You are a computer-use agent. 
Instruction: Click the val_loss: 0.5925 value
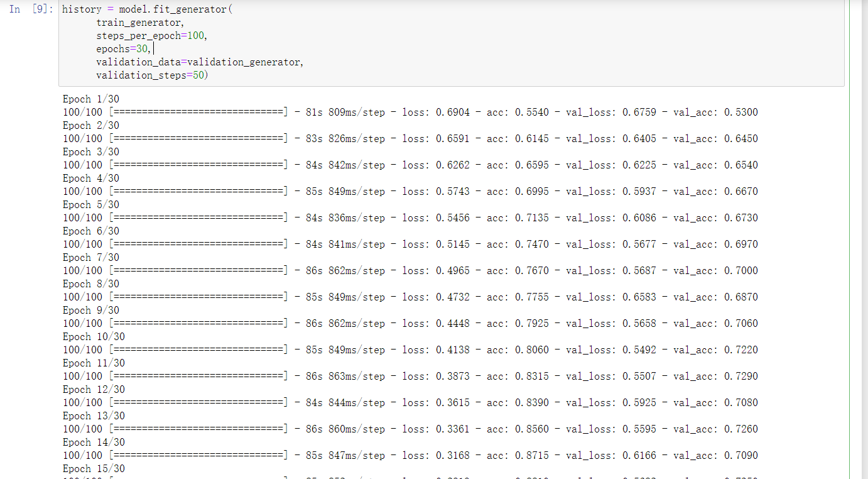[x=611, y=403]
